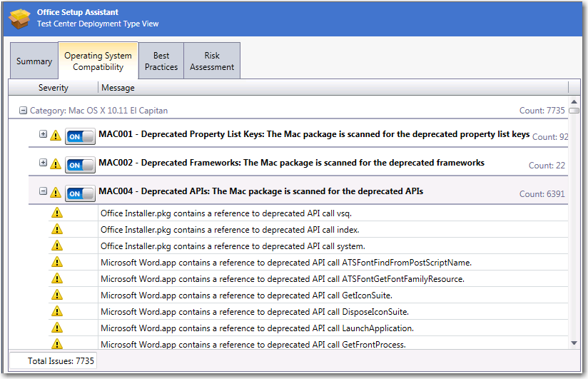Image resolution: width=588 pixels, height=379 pixels.
Task: Click warning icon on MAC004 row
Action: (x=56, y=192)
